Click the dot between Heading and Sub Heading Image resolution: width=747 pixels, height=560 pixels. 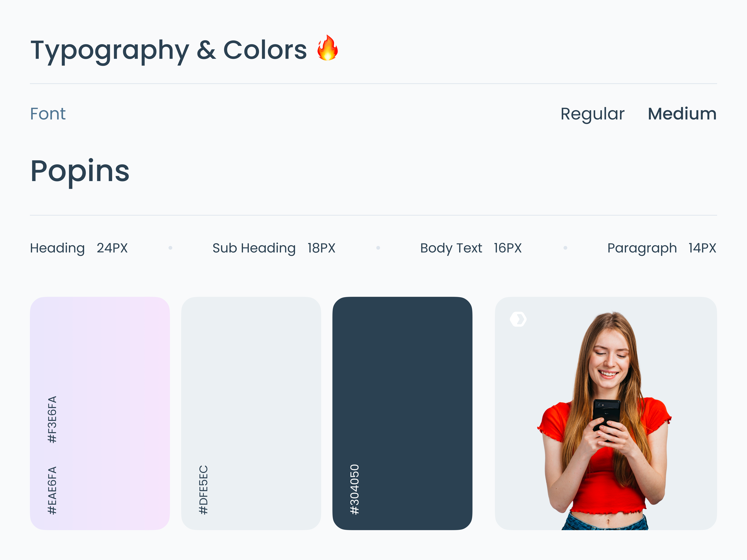pos(171,248)
